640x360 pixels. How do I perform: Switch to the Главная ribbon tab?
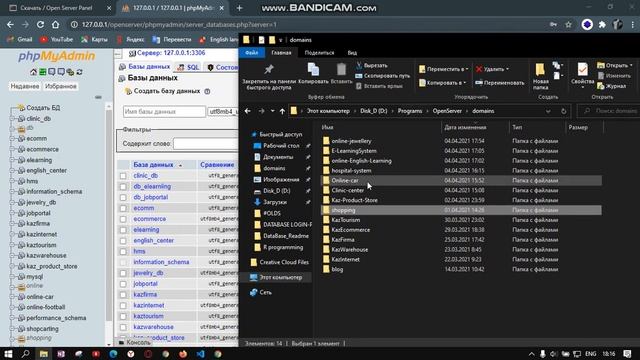point(281,53)
